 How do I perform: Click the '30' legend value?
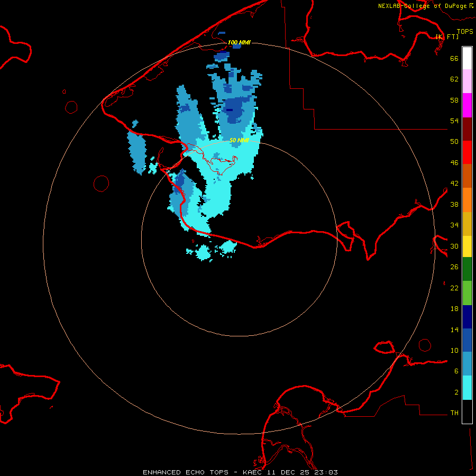tap(454, 246)
